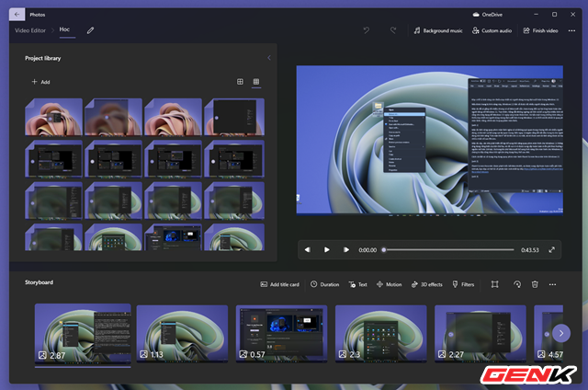588x390 pixels.
Task: Click the Project library heading
Action: (43, 58)
